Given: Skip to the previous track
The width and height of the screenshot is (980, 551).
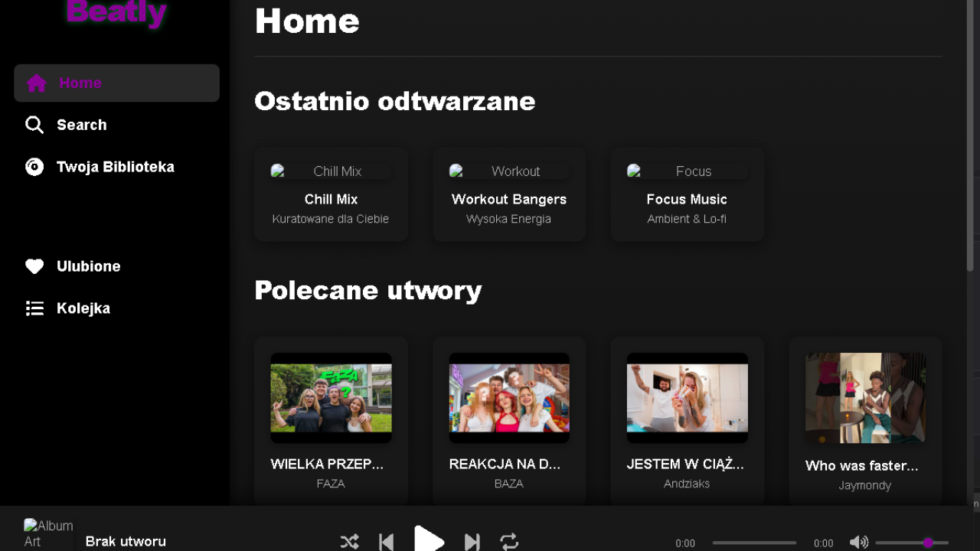Looking at the screenshot, I should pyautogui.click(x=386, y=541).
